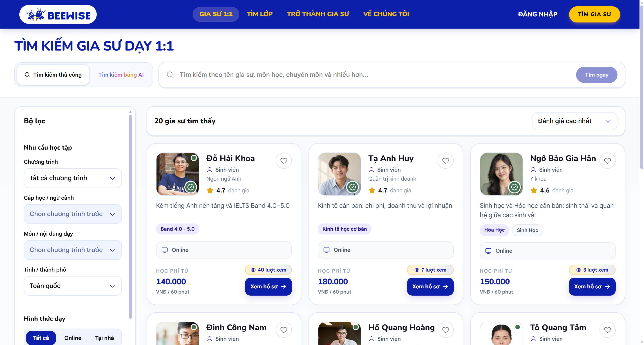
Task: Click the 7 lượt xem eye badge
Action: (x=430, y=270)
